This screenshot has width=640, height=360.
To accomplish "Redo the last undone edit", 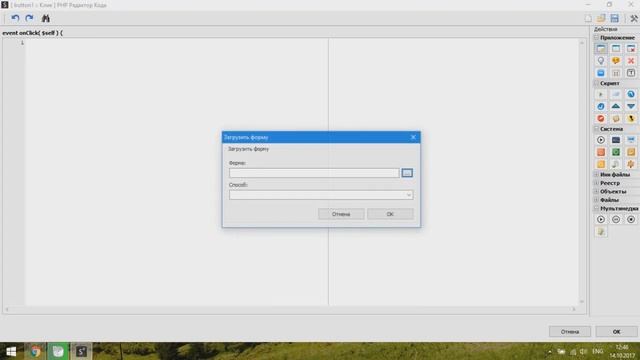I will [x=29, y=18].
